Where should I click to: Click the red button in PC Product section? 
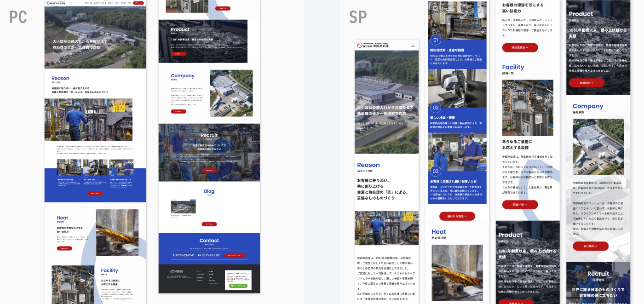178,54
